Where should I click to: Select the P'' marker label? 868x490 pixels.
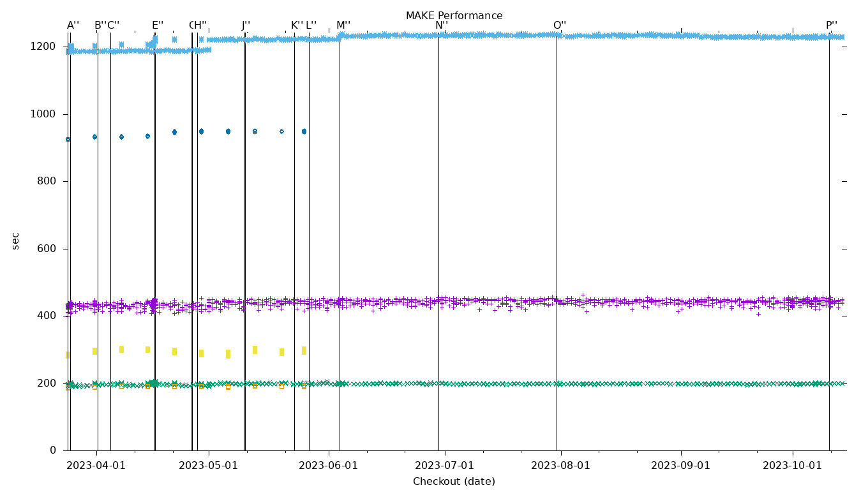click(x=832, y=26)
